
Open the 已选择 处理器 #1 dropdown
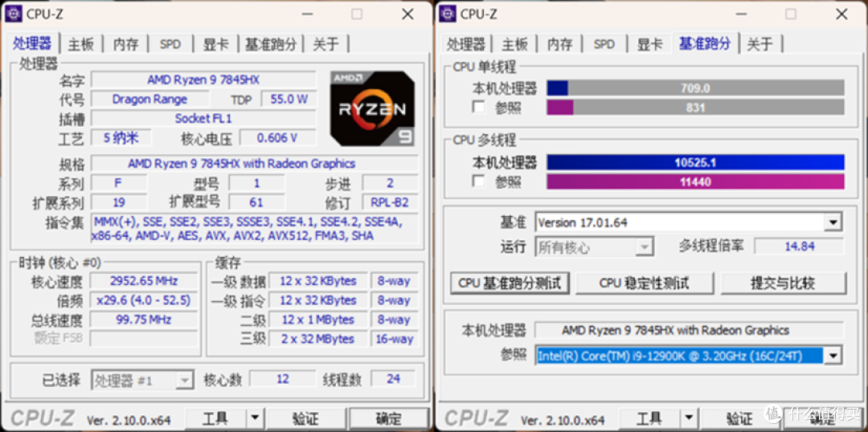pos(184,380)
